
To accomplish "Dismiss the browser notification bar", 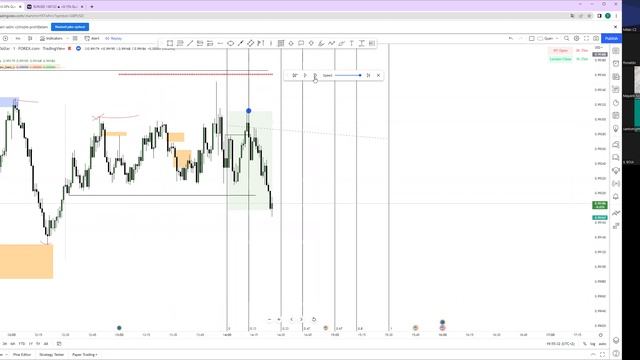I will point(616,27).
